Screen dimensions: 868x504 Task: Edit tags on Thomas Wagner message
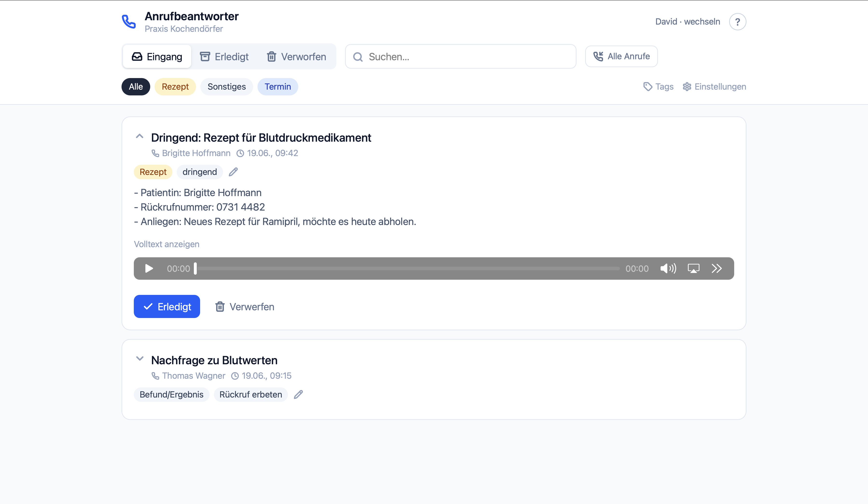point(298,395)
